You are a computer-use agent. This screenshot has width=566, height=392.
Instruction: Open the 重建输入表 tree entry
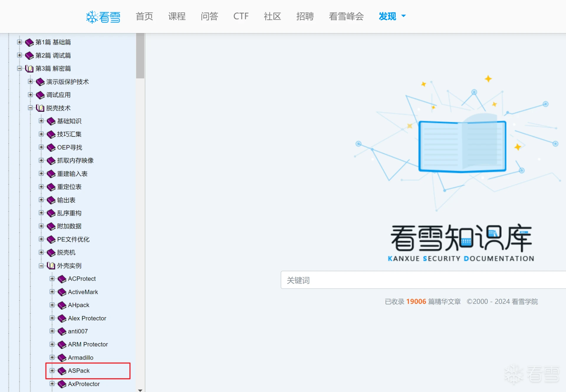(72, 174)
